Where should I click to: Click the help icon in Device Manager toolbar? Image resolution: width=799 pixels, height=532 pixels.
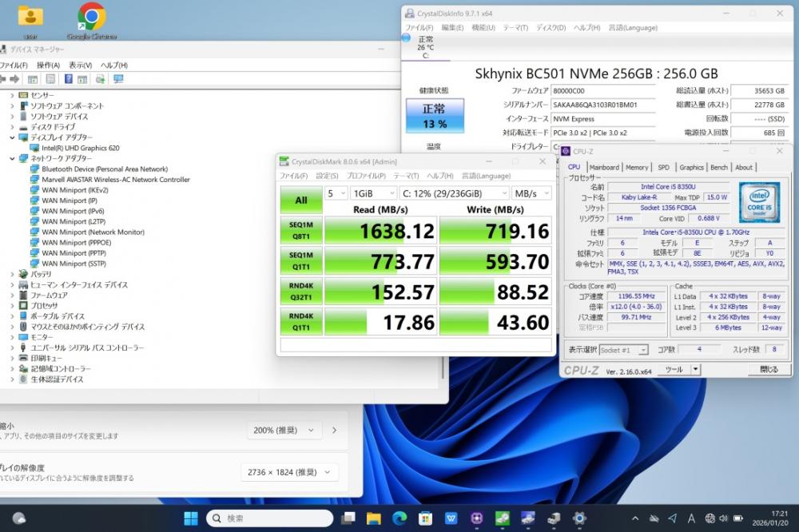click(69, 79)
